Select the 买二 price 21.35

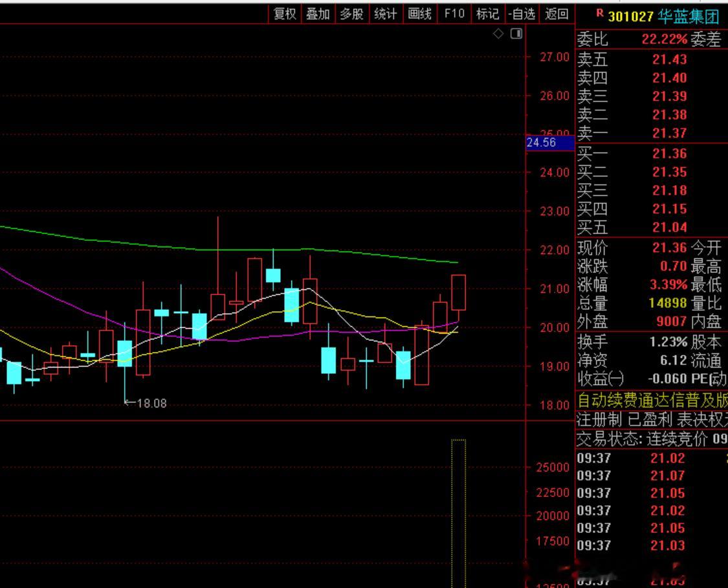[x=669, y=172]
